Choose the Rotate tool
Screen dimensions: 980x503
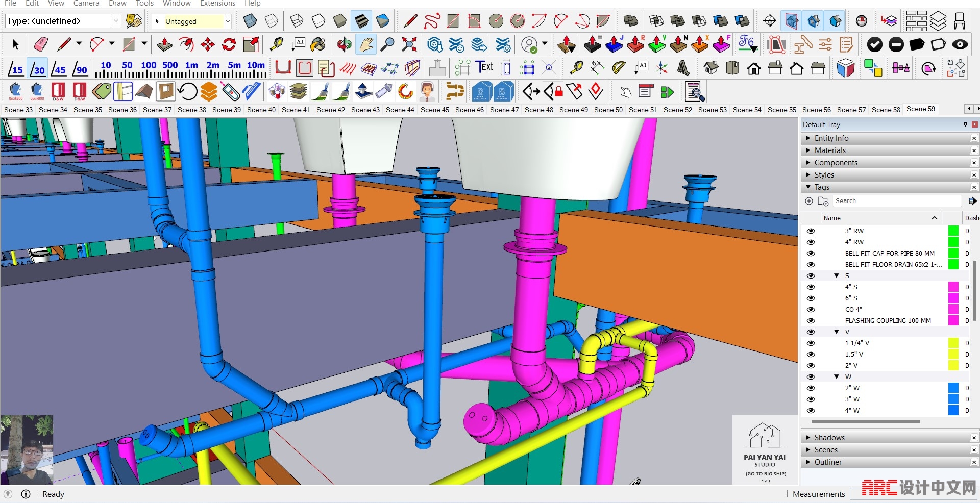tap(229, 45)
